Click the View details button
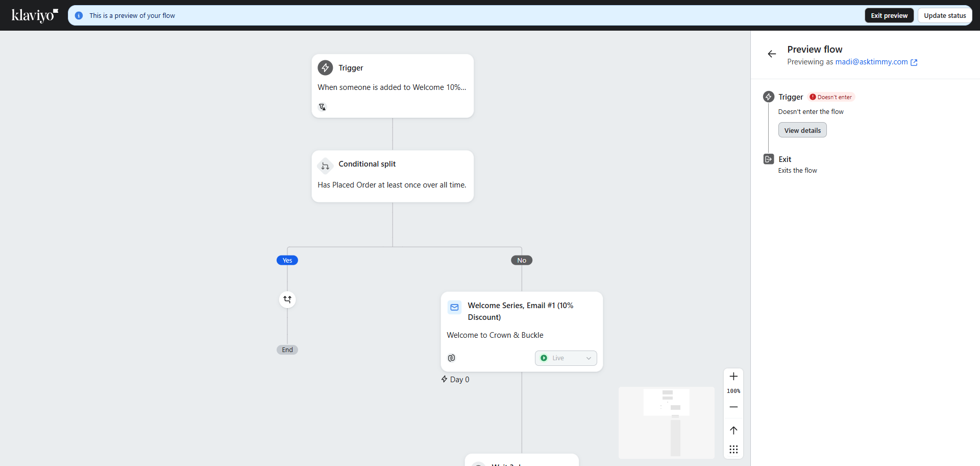Image resolution: width=980 pixels, height=466 pixels. tap(802, 130)
